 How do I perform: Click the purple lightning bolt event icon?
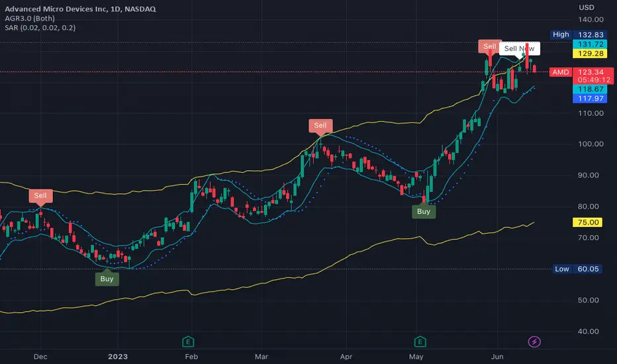pyautogui.click(x=534, y=341)
